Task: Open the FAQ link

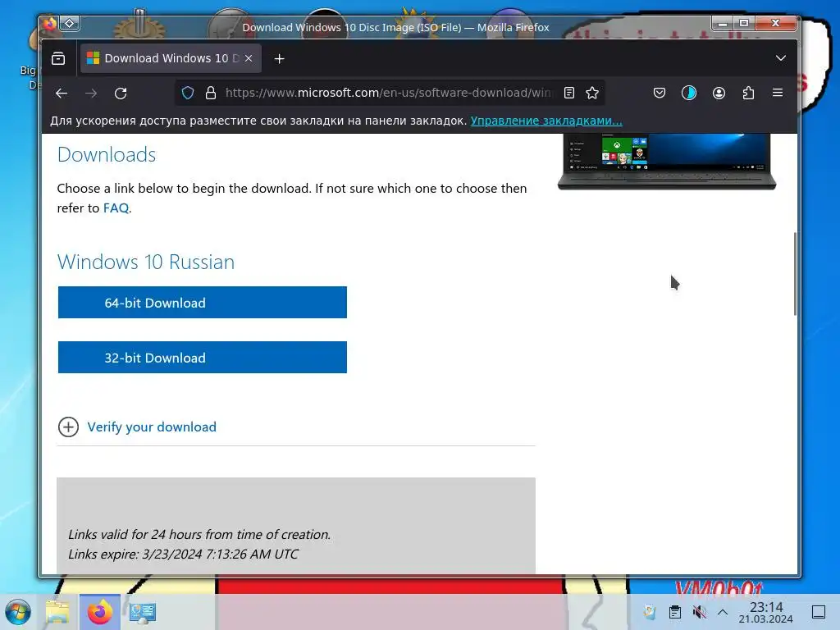Action: [116, 208]
